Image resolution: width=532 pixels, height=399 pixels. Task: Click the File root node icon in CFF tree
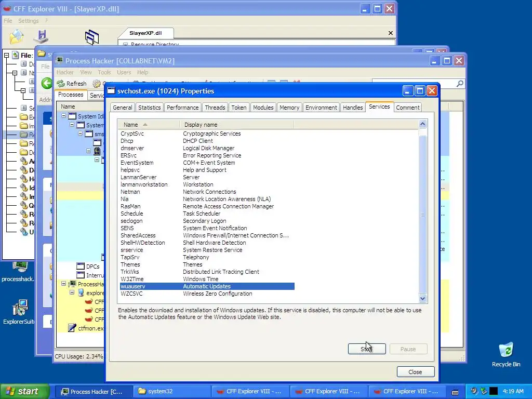(x=15, y=55)
